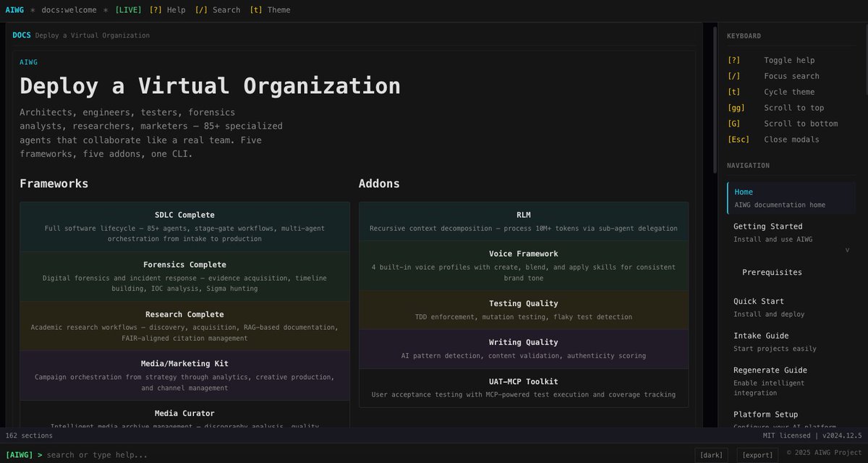The width and height of the screenshot is (868, 463).
Task: Click the Addons section heading
Action: [379, 184]
